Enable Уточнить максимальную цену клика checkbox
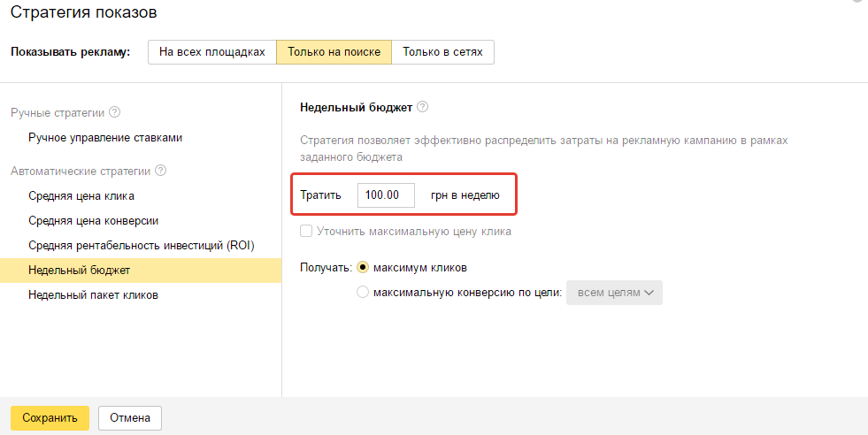Viewport: 868px width, 435px height. click(306, 231)
